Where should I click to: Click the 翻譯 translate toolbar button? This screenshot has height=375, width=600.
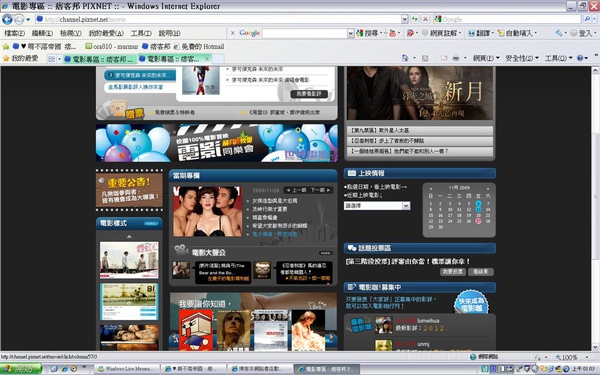479,33
